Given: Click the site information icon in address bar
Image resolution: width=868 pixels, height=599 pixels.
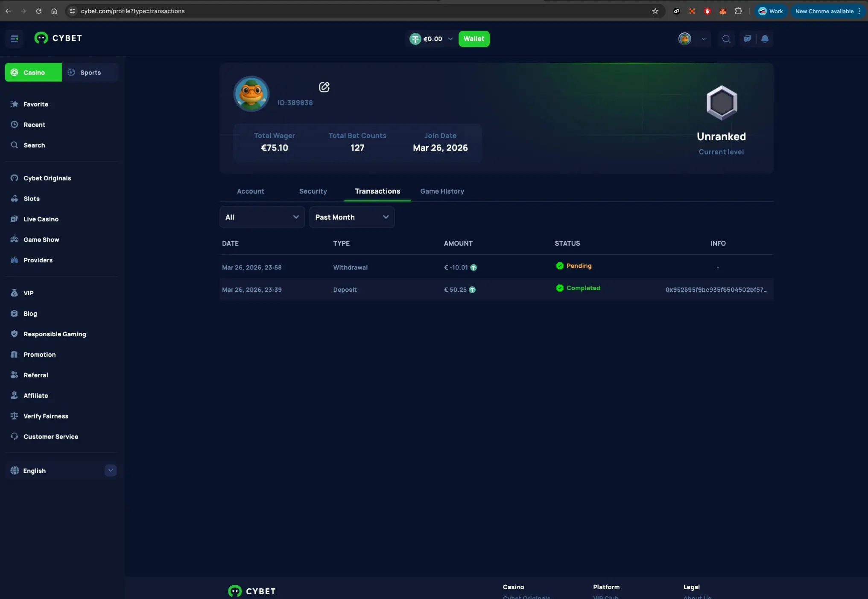Looking at the screenshot, I should tap(72, 11).
